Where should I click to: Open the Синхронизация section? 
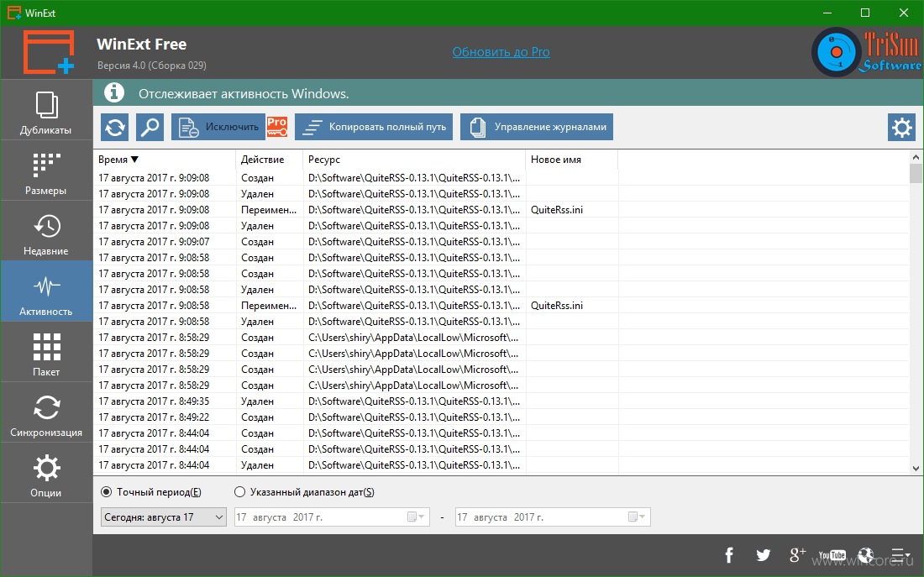coord(46,412)
